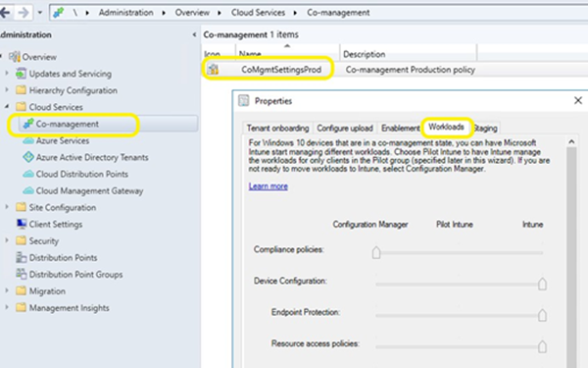Click Cloud Services in the breadcrumb path
Viewport: 588px width, 368px height.
point(258,13)
